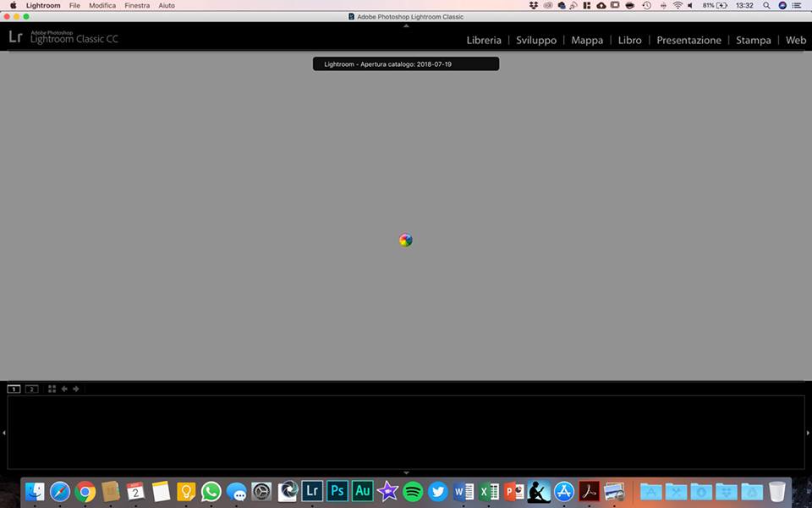Switch to Lightroom icon in dock
Screen dimensions: 812x508
pyautogui.click(x=312, y=491)
